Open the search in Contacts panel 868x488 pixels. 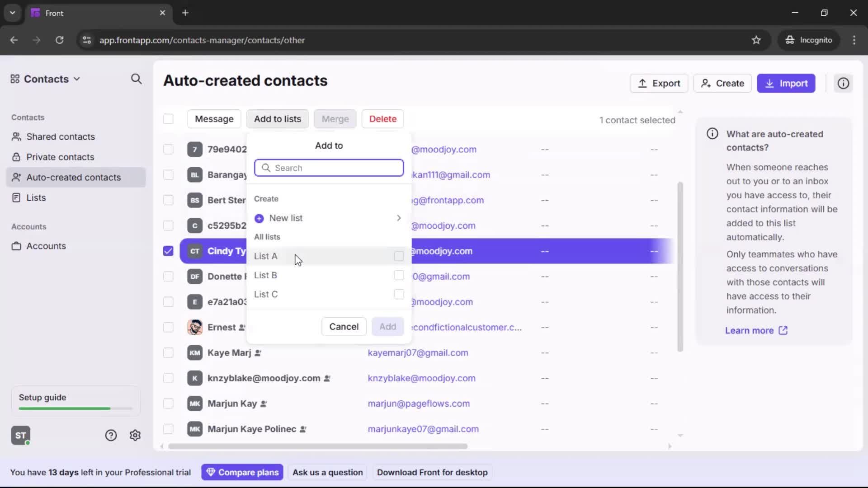137,79
